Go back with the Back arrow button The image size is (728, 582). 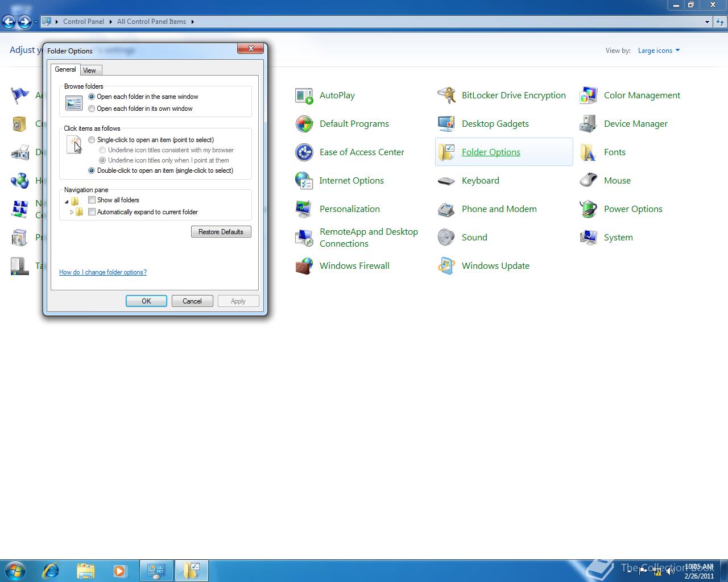tap(9, 22)
